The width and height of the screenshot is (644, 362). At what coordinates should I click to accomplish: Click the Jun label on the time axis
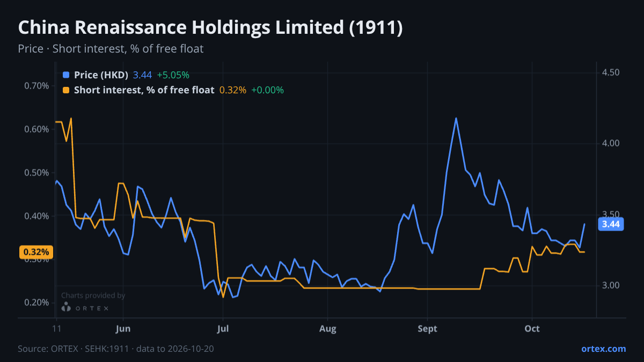coord(123,329)
